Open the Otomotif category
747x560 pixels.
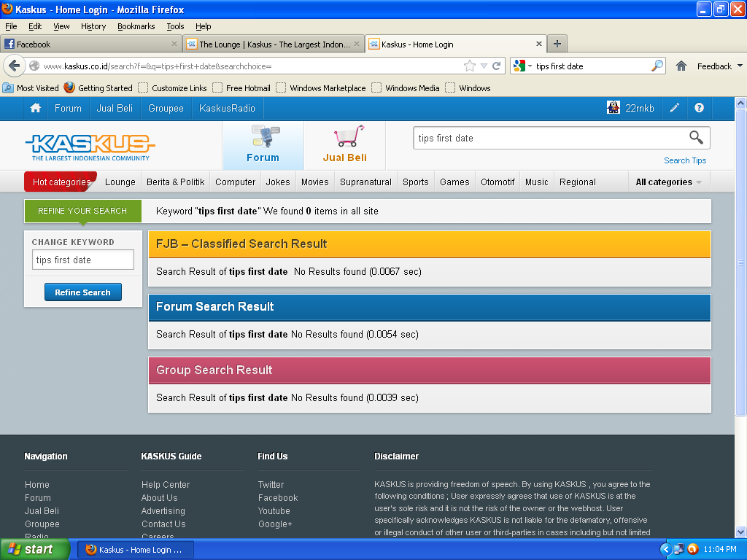point(498,182)
